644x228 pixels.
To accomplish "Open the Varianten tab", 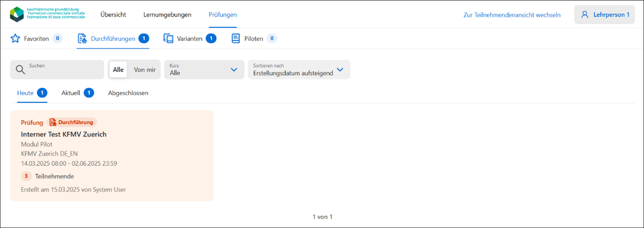I will 190,39.
